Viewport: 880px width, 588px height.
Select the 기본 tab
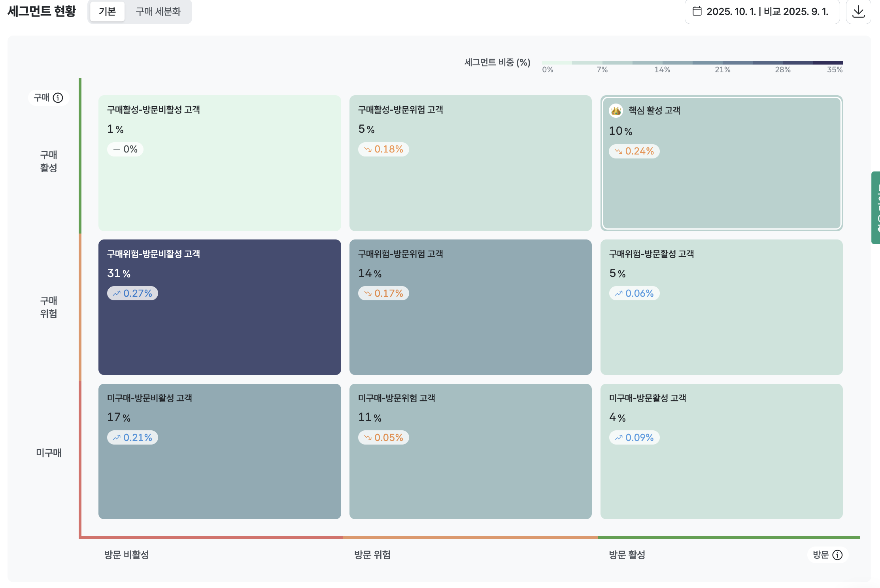click(x=107, y=11)
